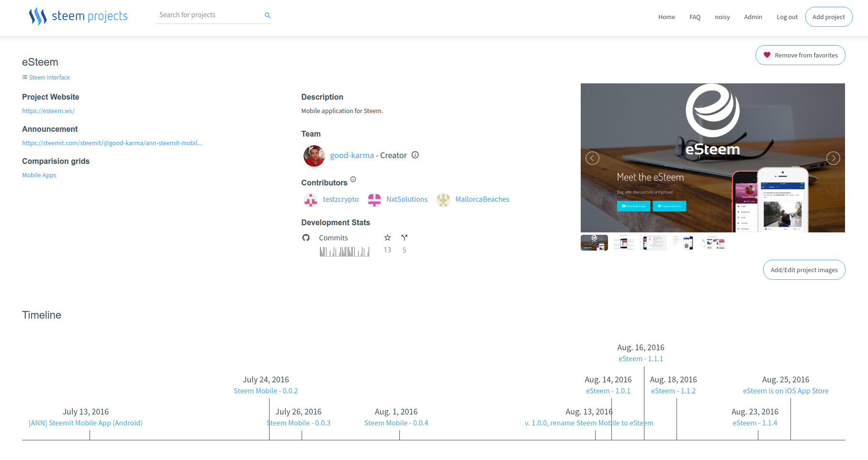Click the main eSteem carousel image

pyautogui.click(x=713, y=158)
